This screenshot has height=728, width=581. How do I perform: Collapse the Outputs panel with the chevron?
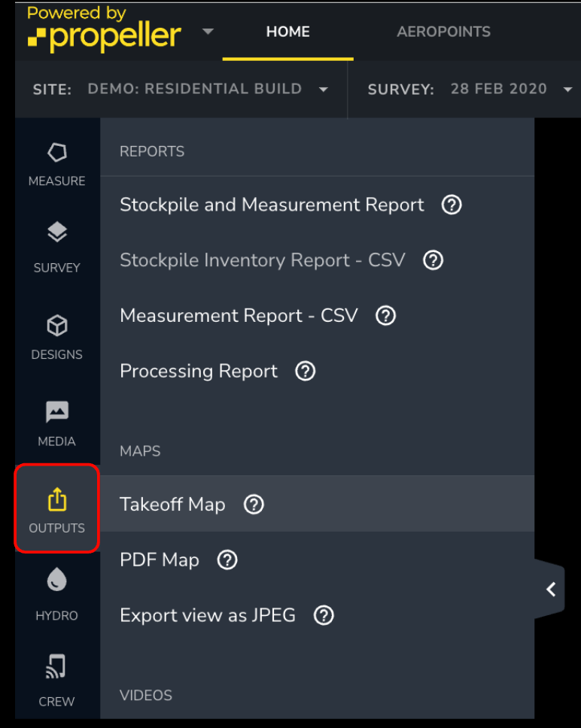point(550,589)
